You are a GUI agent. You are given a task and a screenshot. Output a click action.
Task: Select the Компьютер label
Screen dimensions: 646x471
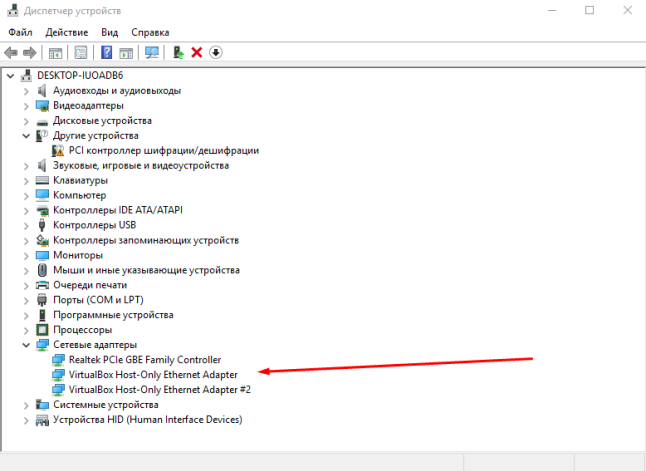click(80, 195)
